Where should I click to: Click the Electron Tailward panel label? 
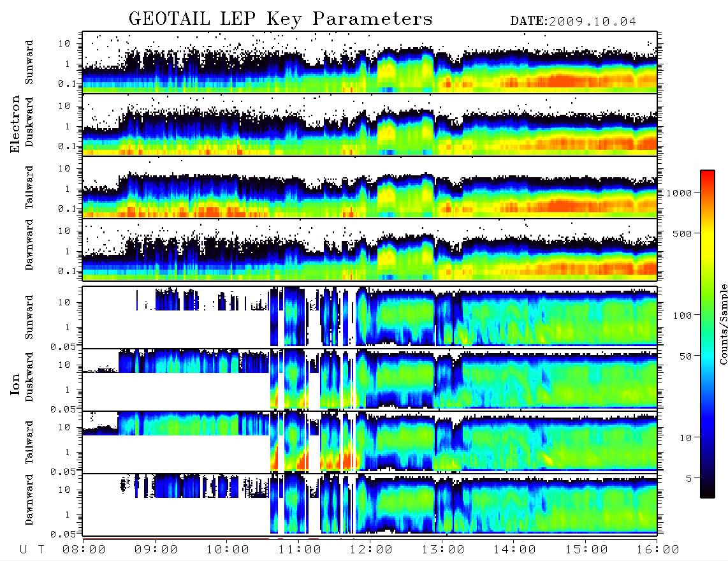(29, 187)
